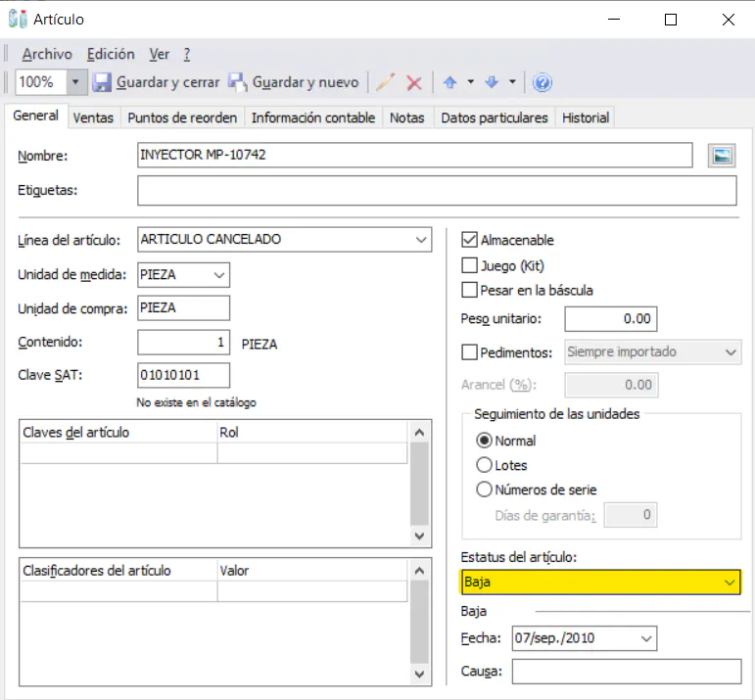Switch to the Ventas tab
Image resolution: width=755 pixels, height=700 pixels.
pos(93,117)
